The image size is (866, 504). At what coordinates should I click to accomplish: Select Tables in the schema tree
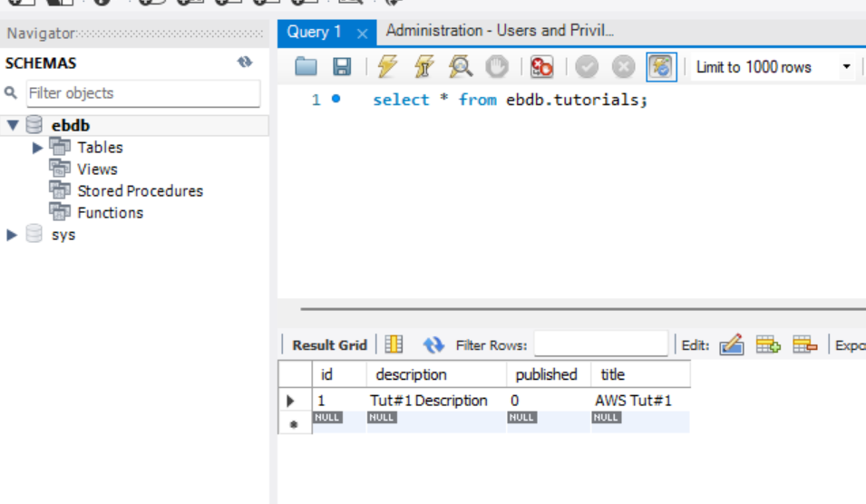click(x=100, y=148)
